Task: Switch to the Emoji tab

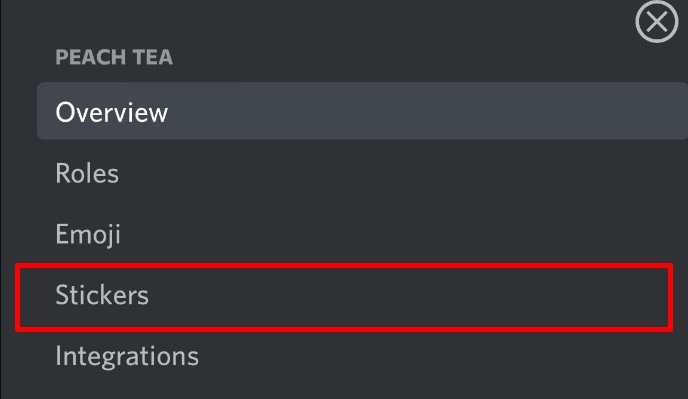Action: [362, 234]
